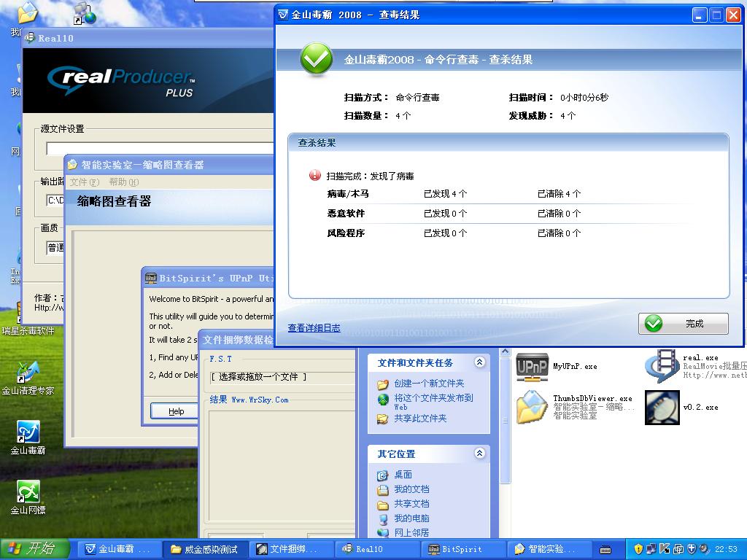Open 共享文档 in other places

(x=411, y=504)
